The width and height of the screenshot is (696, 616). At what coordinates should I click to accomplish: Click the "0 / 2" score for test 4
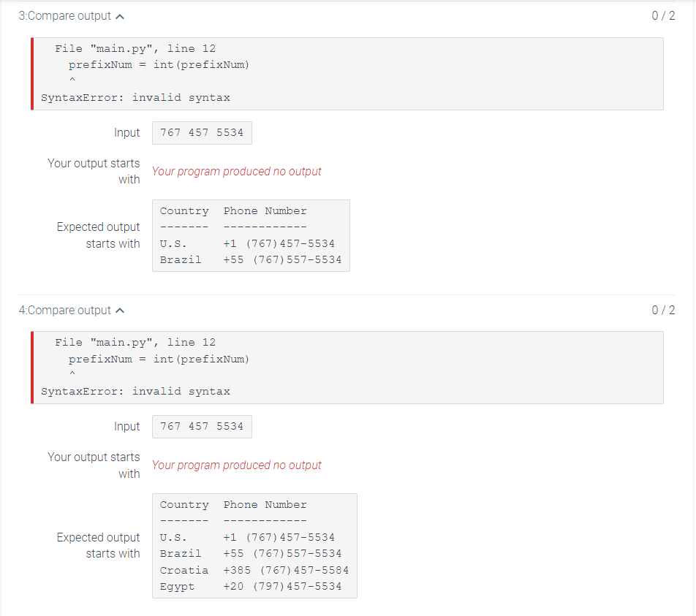[663, 310]
